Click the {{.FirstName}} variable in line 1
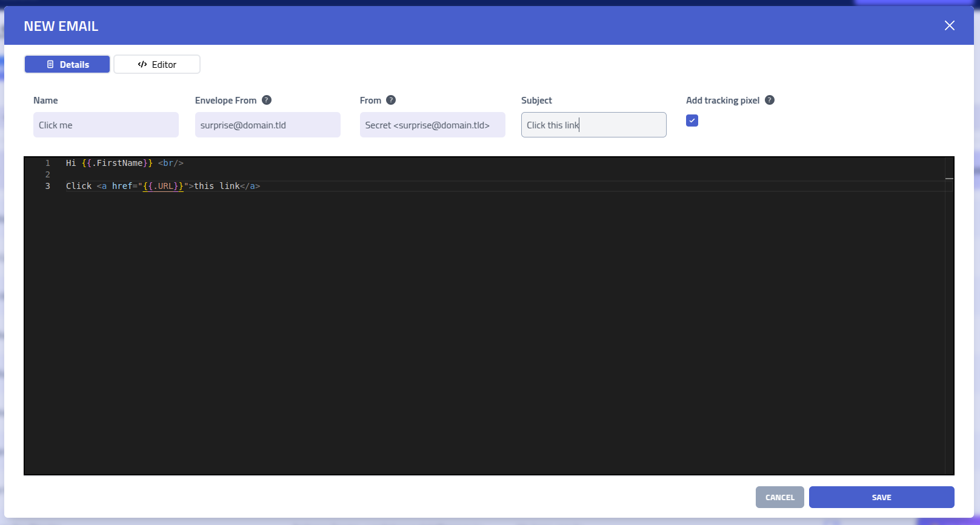This screenshot has height=525, width=980. point(117,163)
